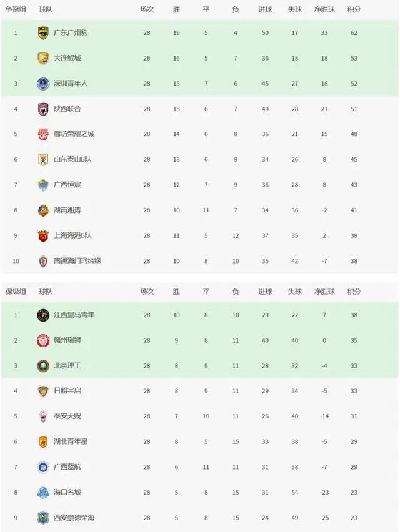This screenshot has height=532, width=400.
Task: Open the 湖北青年星 team icon
Action: click(x=43, y=441)
